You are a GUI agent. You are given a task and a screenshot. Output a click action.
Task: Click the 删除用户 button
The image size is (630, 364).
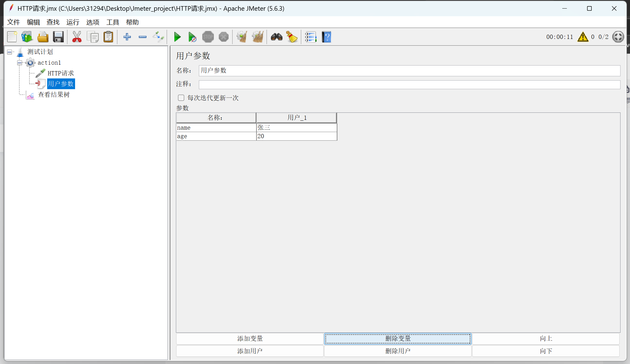pos(397,351)
